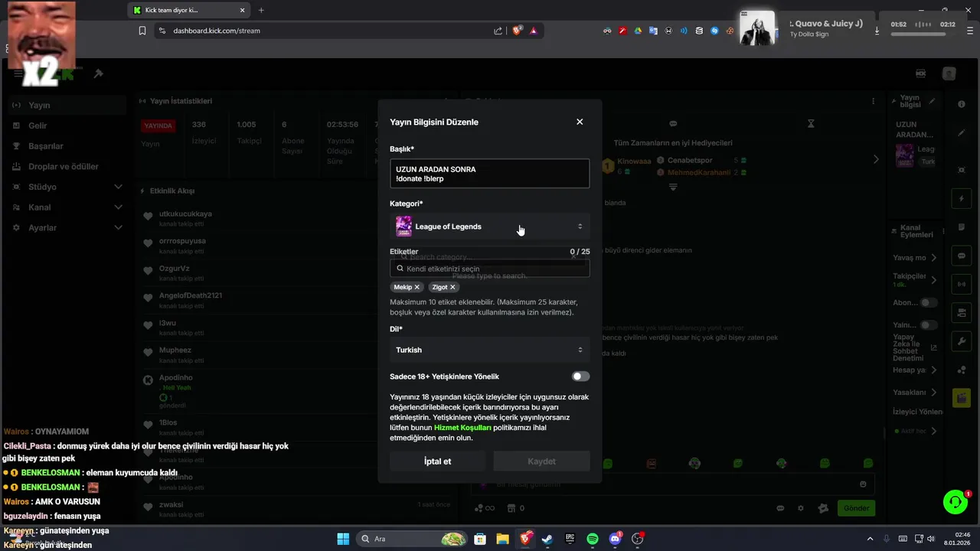Click the Google Drive extension icon
This screenshot has width=980, height=551.
click(638, 31)
